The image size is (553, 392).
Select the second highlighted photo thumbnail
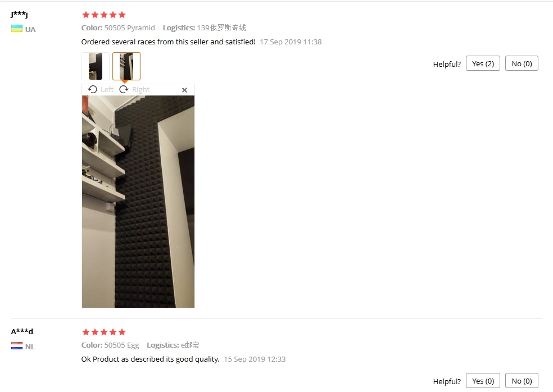[x=126, y=66]
